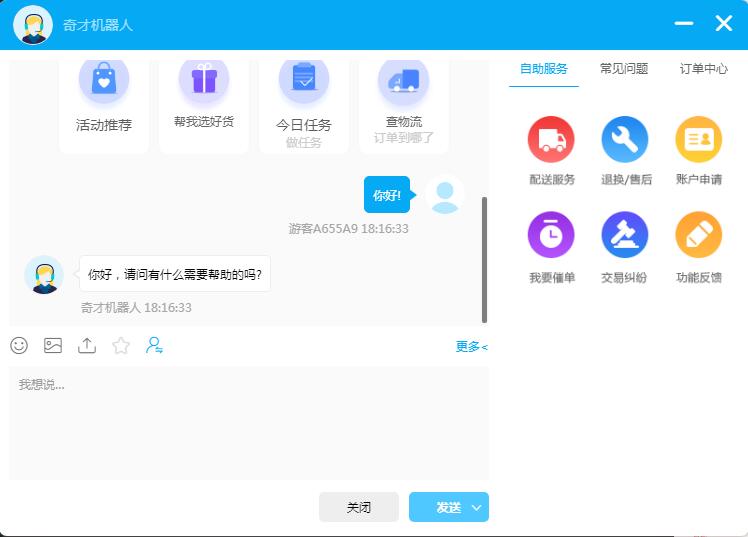Open 配送服务 delivery service icon
This screenshot has height=537, width=748.
coord(551,140)
